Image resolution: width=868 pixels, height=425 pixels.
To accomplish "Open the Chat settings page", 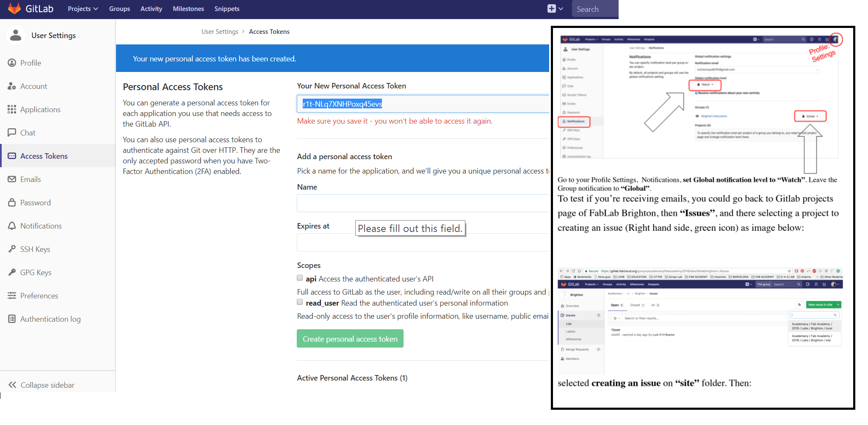I will [28, 132].
